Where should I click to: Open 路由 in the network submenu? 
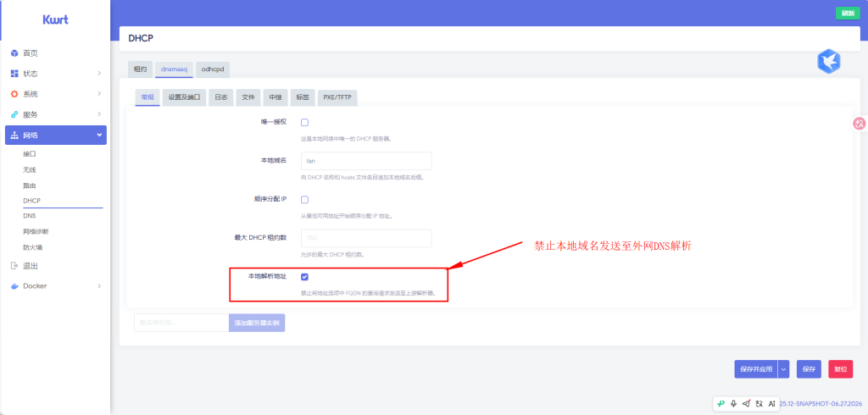[x=30, y=185]
